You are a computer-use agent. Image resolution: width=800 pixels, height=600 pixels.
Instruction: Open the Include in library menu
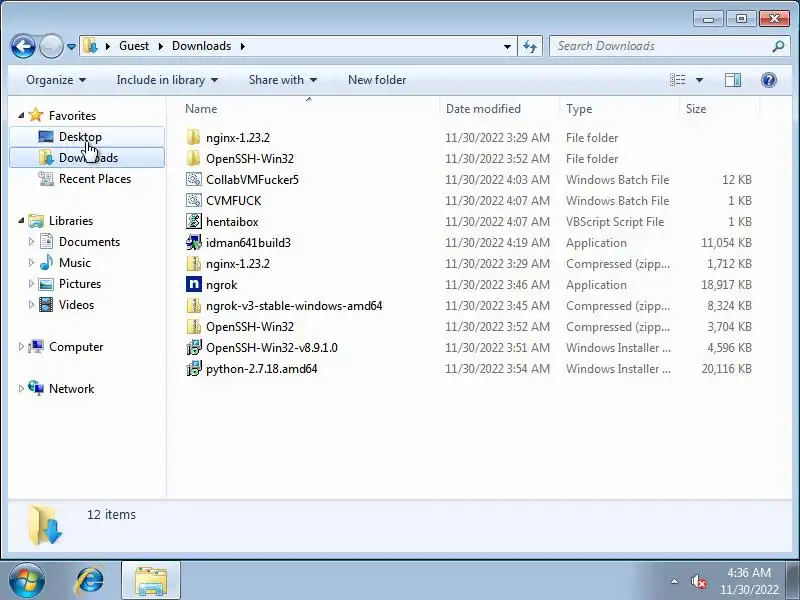(x=167, y=80)
